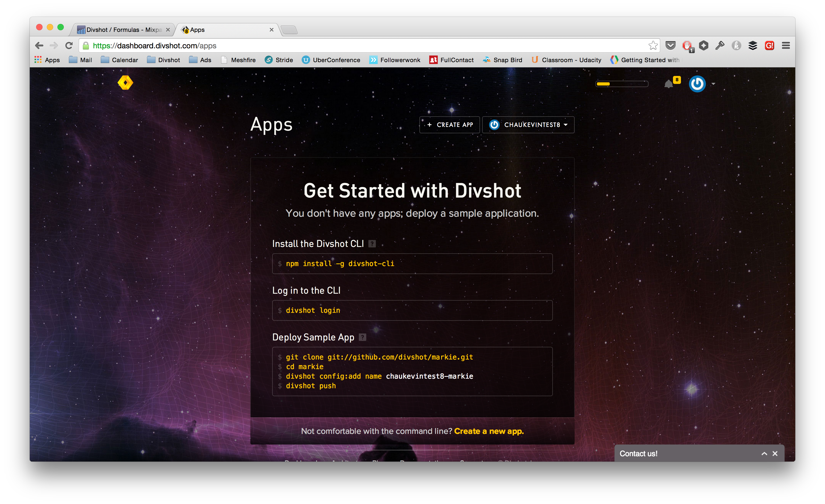Open the CHAUKEVINTEST8 organization dropdown
Image resolution: width=825 pixels, height=504 pixels.
pos(528,125)
